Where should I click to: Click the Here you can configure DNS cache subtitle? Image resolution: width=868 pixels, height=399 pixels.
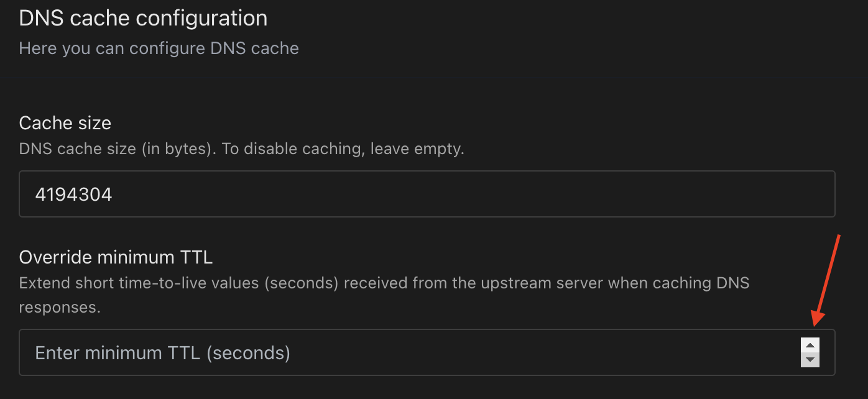click(x=159, y=48)
